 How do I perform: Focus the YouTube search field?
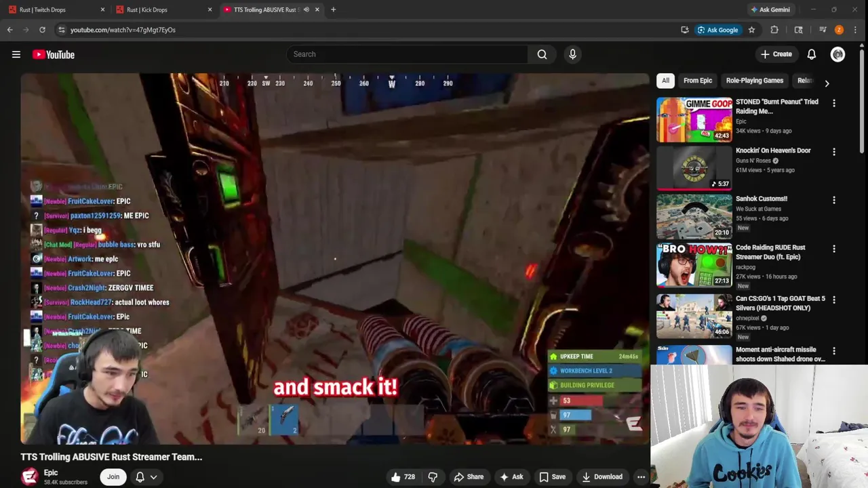[407, 54]
